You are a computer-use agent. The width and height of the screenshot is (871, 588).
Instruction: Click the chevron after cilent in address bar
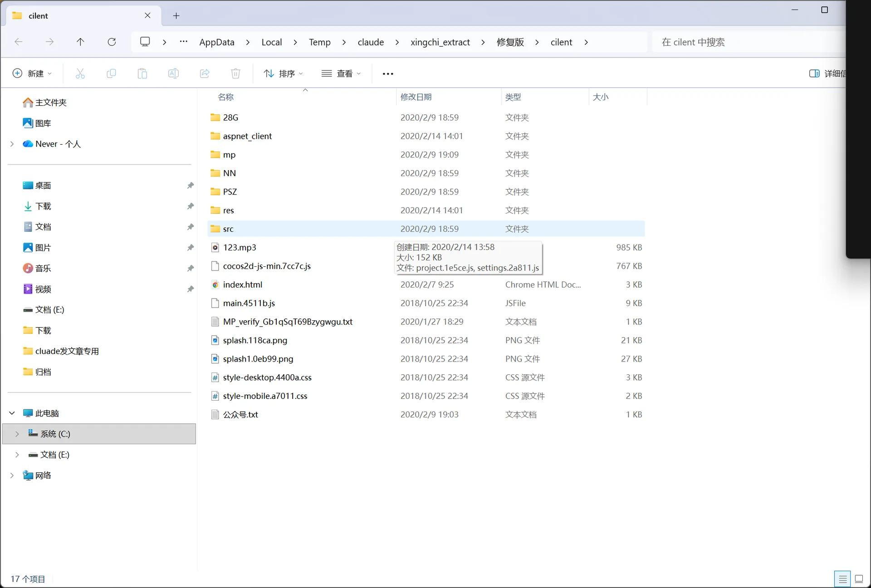(586, 42)
